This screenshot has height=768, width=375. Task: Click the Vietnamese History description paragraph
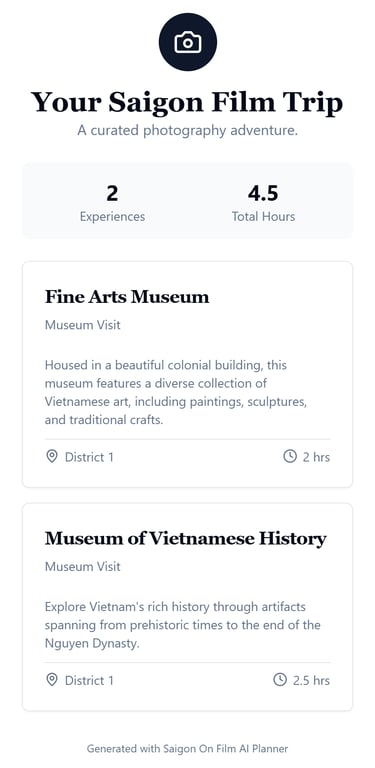click(183, 625)
